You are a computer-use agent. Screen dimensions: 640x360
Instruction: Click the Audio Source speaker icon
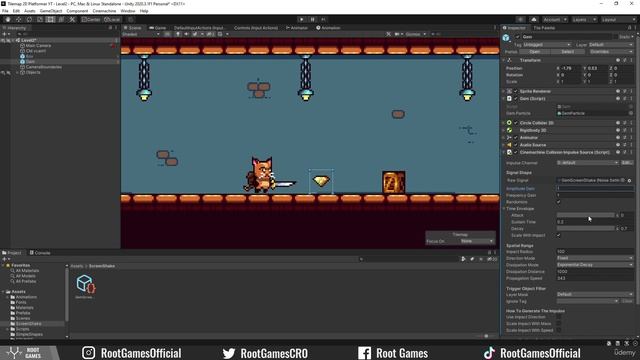[x=509, y=145]
